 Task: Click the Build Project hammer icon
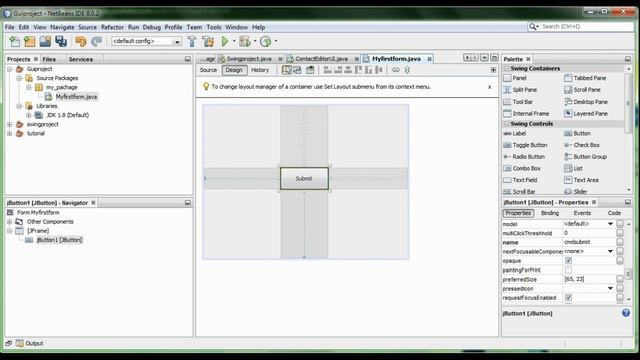[x=192, y=41]
